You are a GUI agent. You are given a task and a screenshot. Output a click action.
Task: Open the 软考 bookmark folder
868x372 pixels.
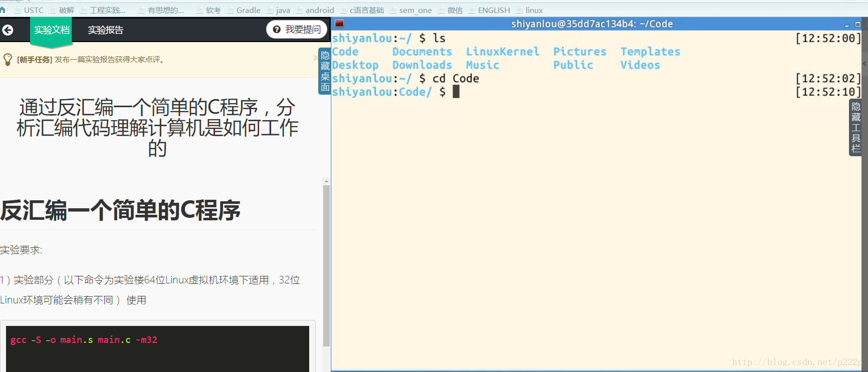(208, 10)
